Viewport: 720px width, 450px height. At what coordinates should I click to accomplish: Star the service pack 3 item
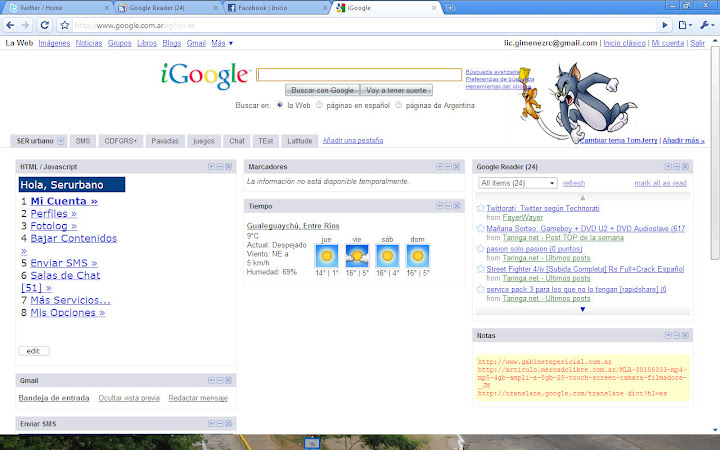(x=480, y=289)
